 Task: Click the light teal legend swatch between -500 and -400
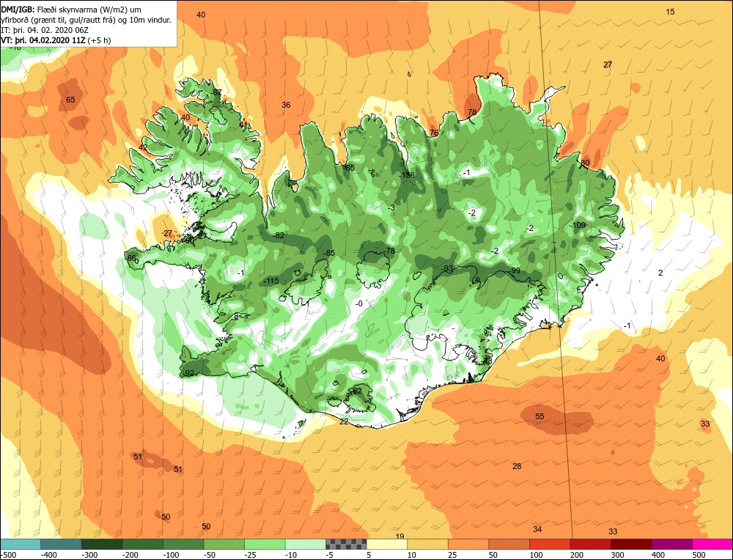point(21,544)
